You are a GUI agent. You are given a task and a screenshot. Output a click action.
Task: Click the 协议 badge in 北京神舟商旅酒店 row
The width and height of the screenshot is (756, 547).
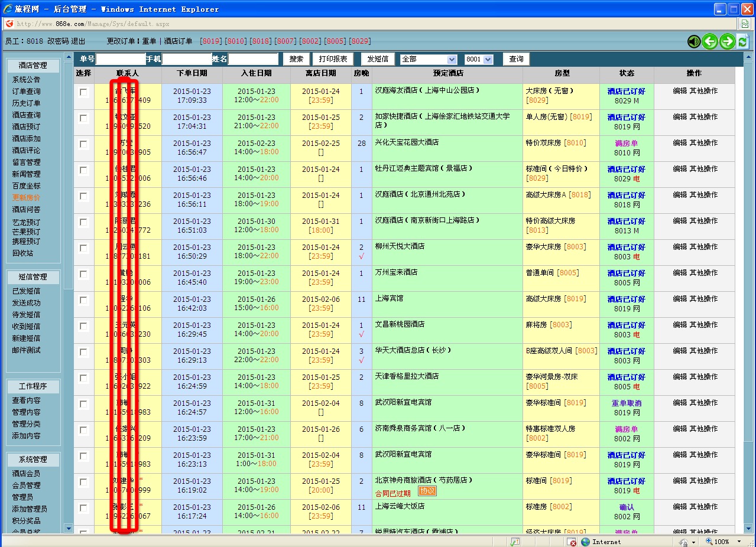coord(427,491)
